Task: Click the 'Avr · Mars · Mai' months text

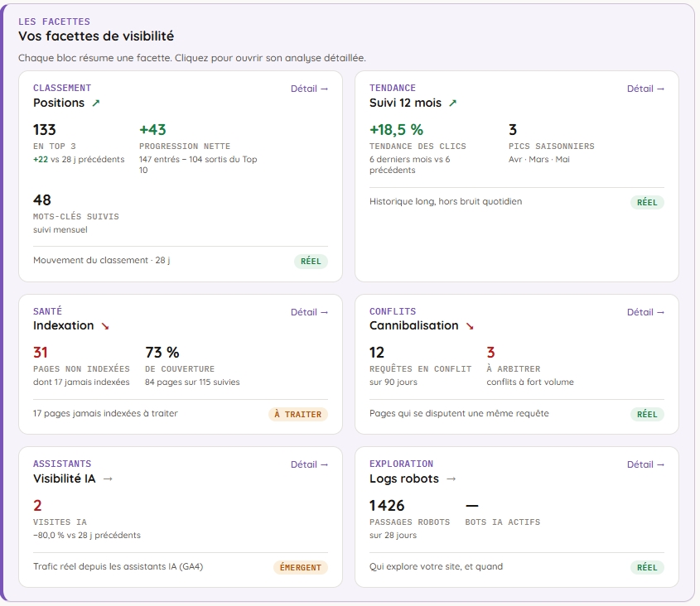Action: [x=538, y=159]
